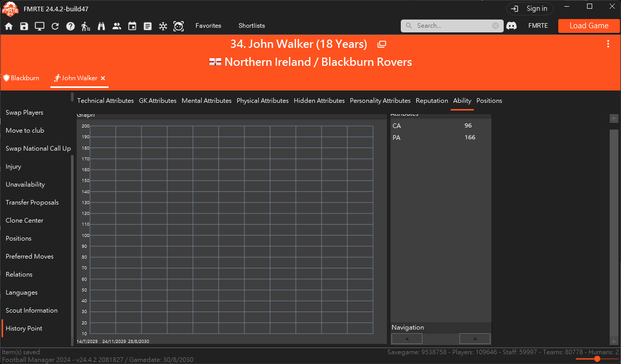Click into the Search input field
This screenshot has height=364, width=621.
coord(452,26)
